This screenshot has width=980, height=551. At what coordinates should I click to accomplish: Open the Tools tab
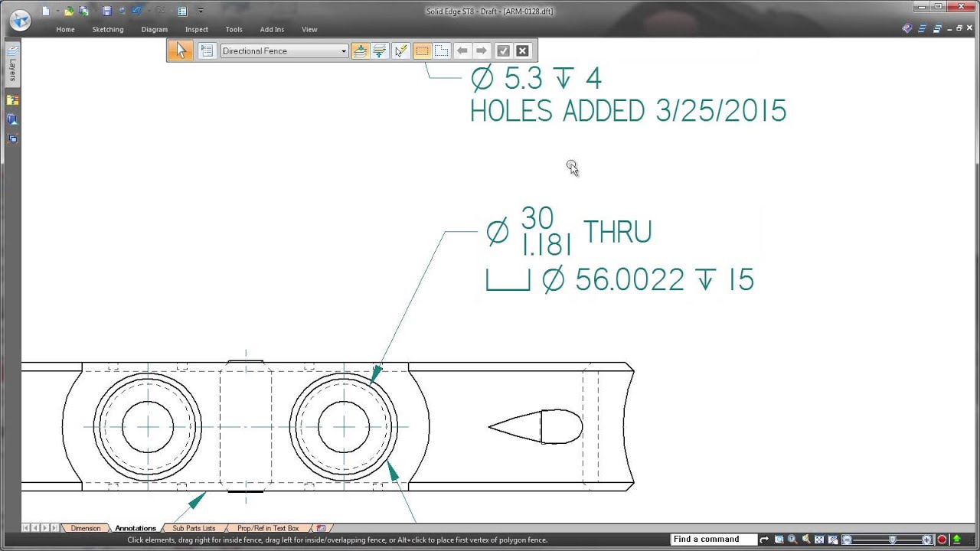pos(234,29)
